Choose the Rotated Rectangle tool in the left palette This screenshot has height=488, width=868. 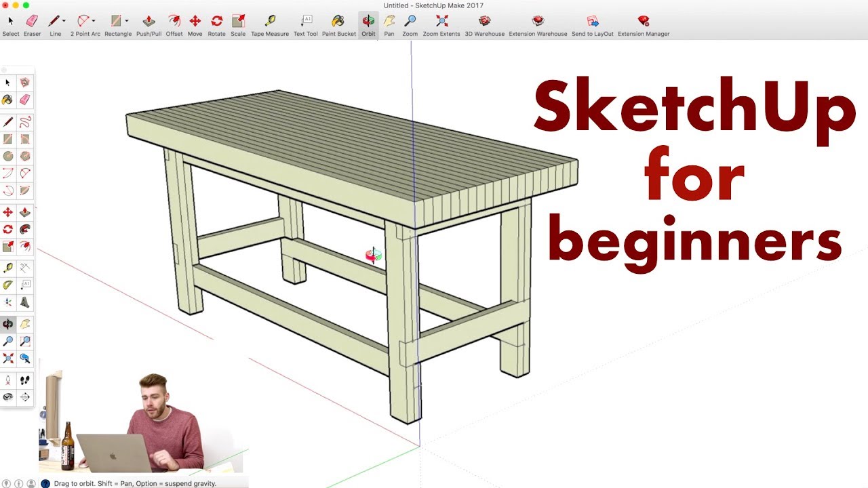point(25,139)
